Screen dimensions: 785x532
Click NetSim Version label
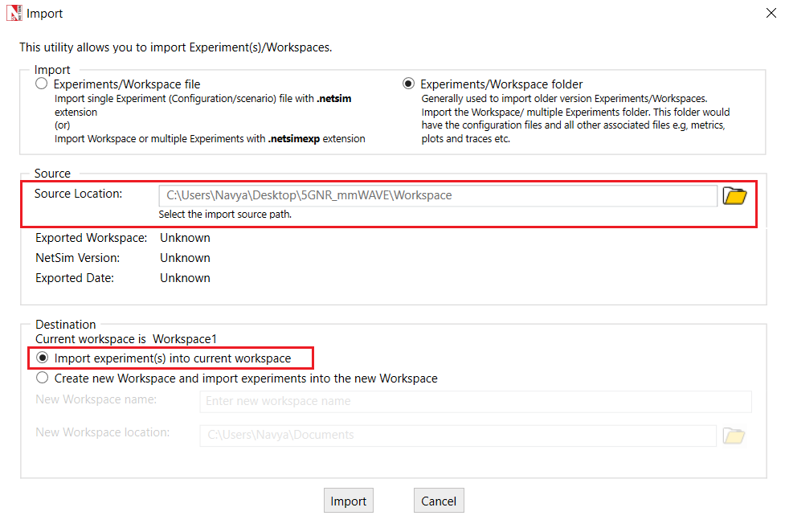pyautogui.click(x=78, y=258)
